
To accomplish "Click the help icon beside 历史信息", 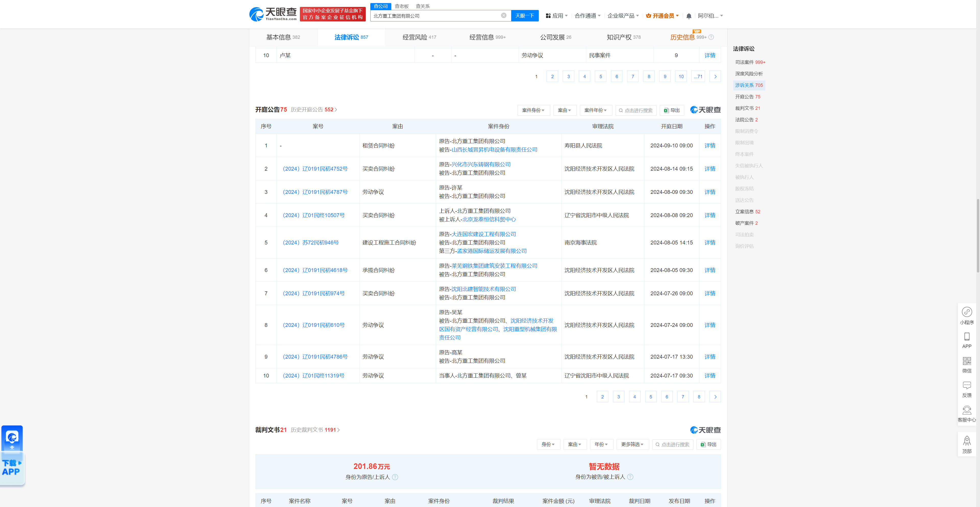I will point(711,37).
